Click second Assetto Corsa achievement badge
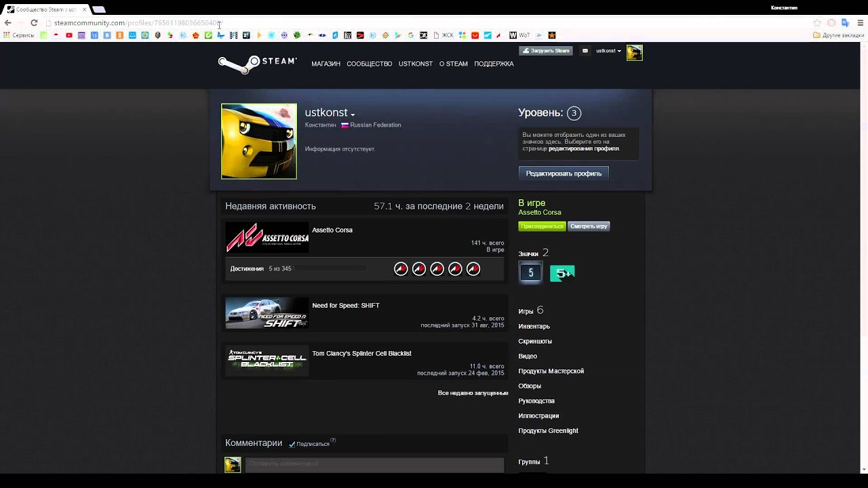 tap(419, 269)
